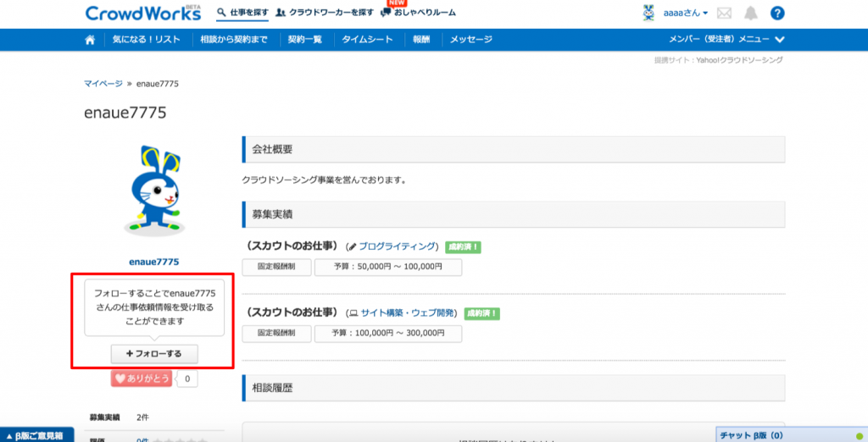The image size is (868, 442).
Task: Open the notifications bell icon
Action: [750, 14]
